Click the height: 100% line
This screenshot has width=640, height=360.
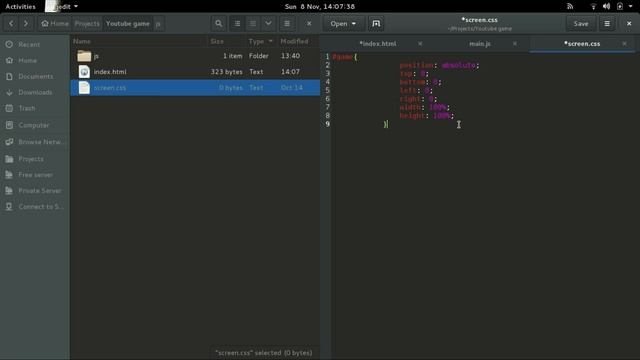coord(427,116)
